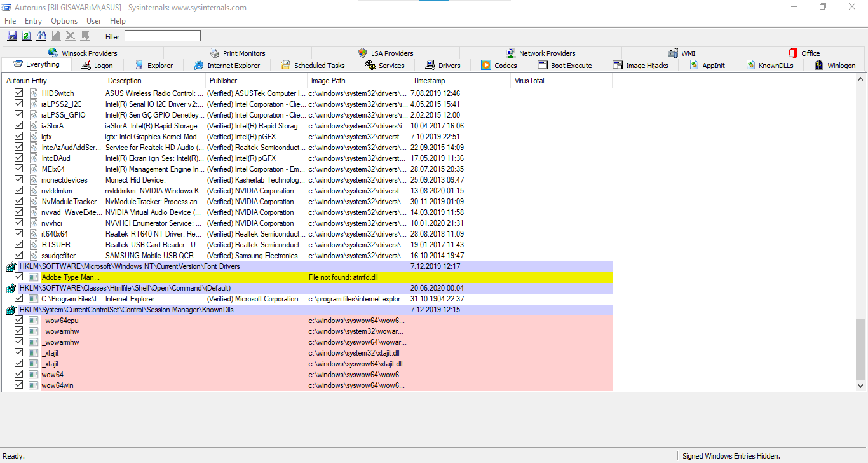Click the Network Providers icon
Screen dimensions: 868x463
pos(511,53)
